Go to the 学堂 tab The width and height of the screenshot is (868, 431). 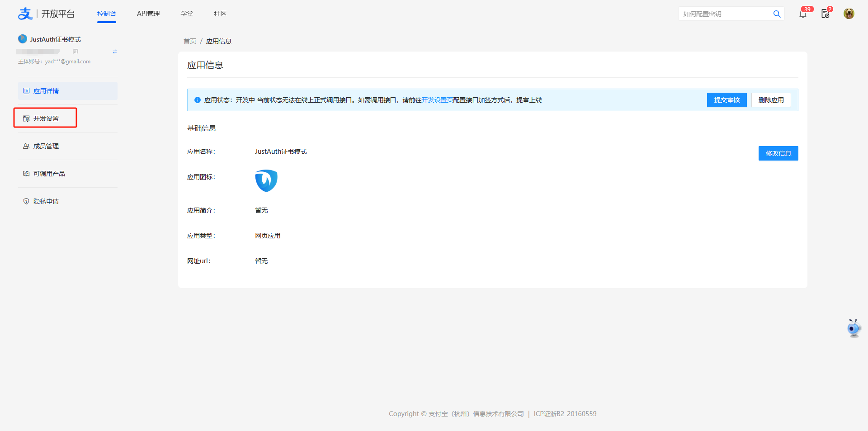coord(187,14)
